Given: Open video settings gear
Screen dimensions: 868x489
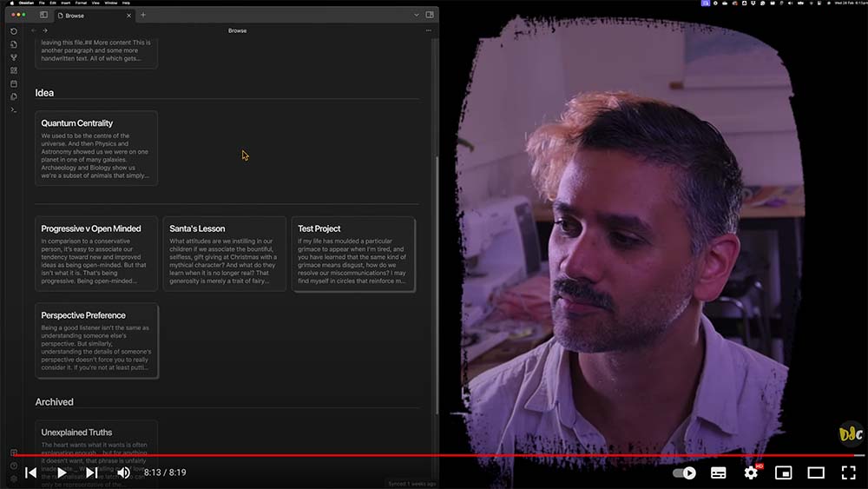Looking at the screenshot, I should tap(751, 472).
